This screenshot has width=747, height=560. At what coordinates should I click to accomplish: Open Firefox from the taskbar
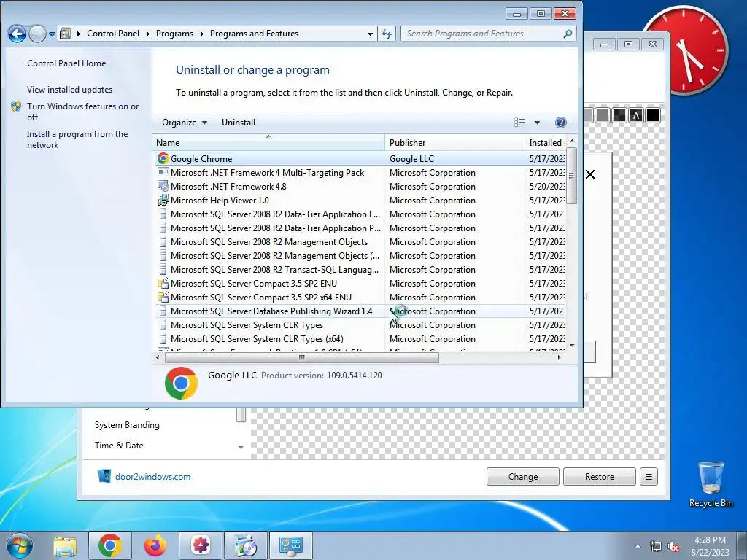click(155, 545)
